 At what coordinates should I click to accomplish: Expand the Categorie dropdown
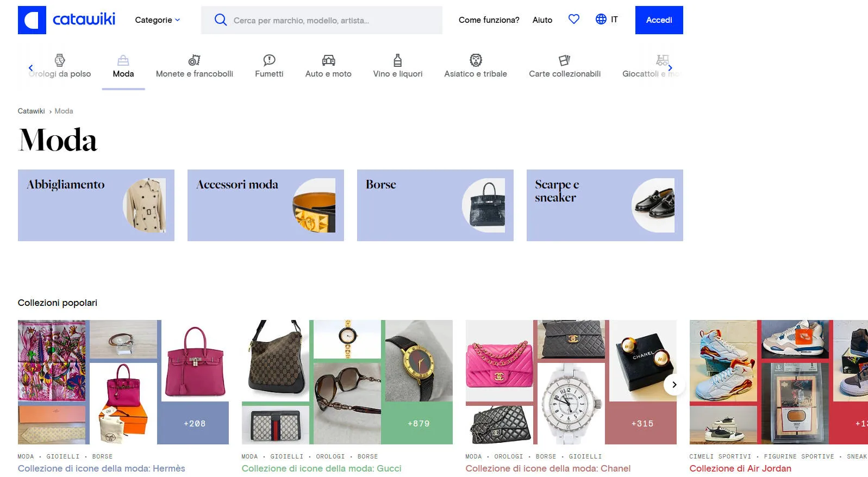[x=157, y=20]
